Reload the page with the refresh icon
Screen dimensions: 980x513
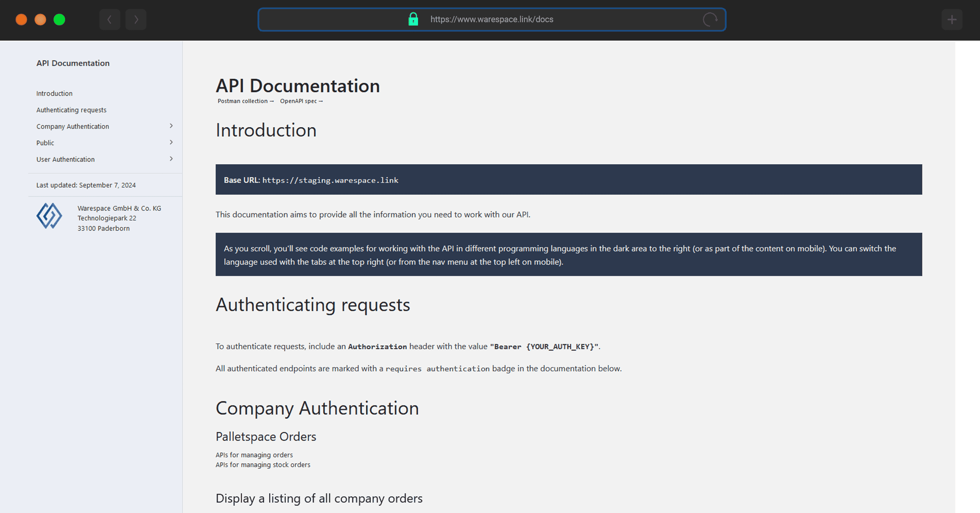[710, 20]
